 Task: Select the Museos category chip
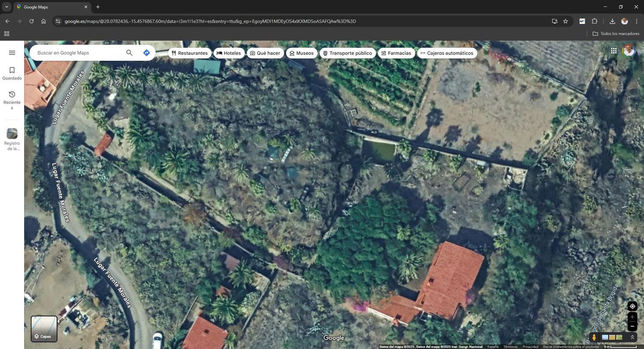tap(302, 53)
